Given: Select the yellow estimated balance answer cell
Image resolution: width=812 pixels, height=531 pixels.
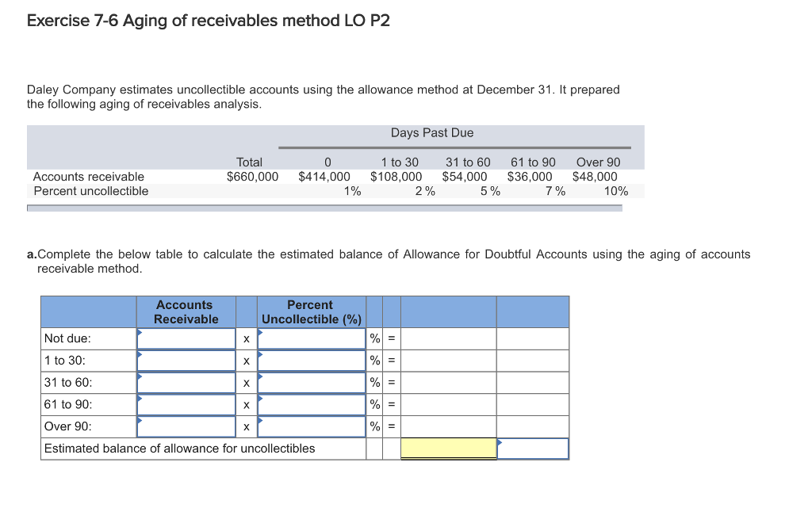Looking at the screenshot, I should click(x=449, y=448).
